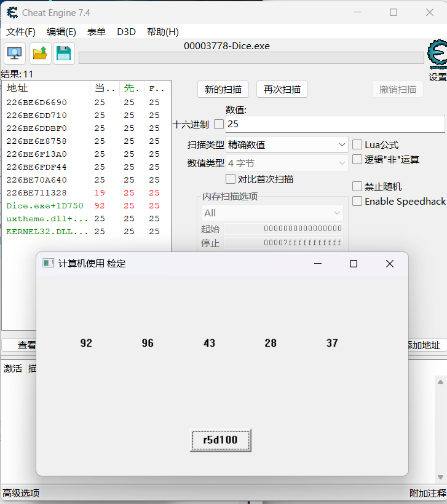Click the 先. previous value column header
Image resolution: width=447 pixels, height=504 pixels.
[x=132, y=88]
